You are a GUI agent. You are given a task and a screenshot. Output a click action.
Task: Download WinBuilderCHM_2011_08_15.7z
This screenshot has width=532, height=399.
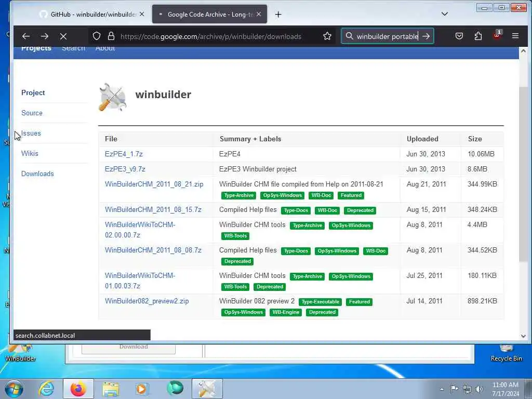tap(153, 210)
